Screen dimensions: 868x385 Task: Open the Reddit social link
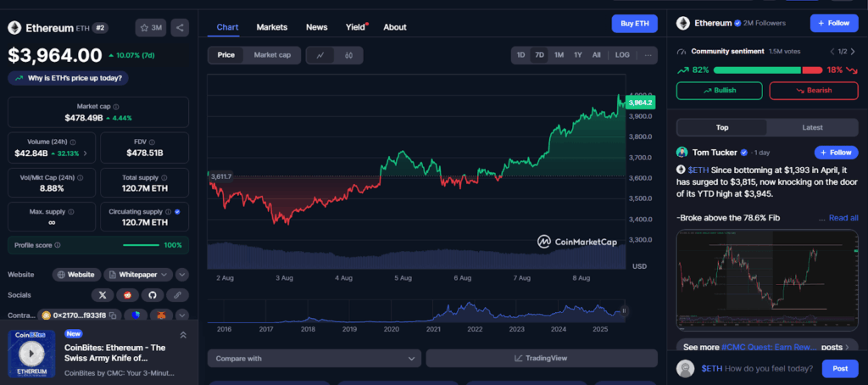click(127, 295)
